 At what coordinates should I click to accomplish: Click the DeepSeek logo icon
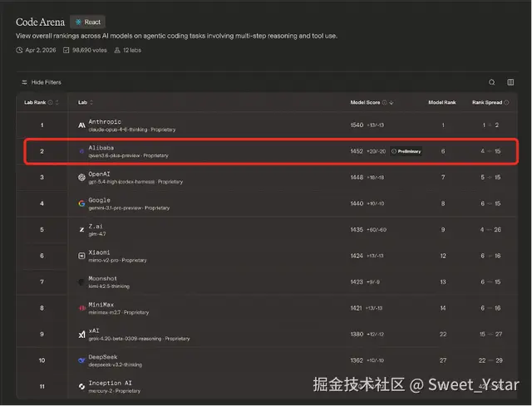(81, 360)
